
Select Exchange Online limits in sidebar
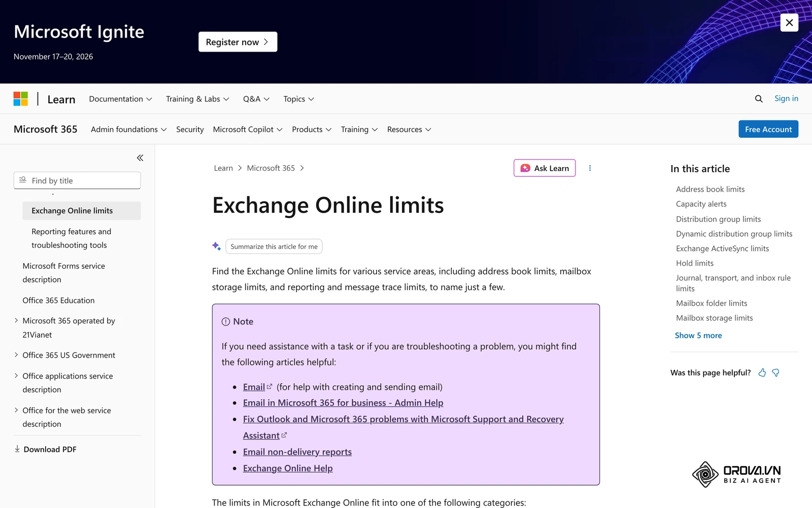[82, 211]
